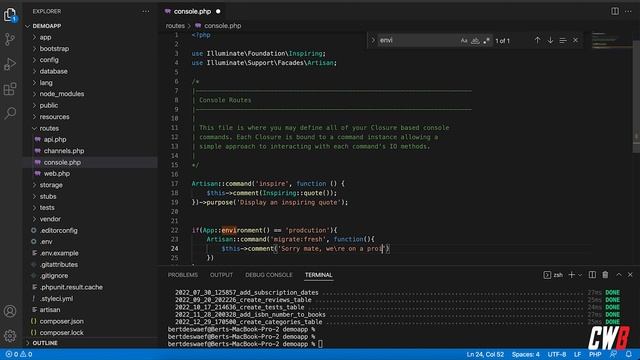Toggle Match Case in find widget
The height and width of the screenshot is (360, 640).
click(464, 40)
